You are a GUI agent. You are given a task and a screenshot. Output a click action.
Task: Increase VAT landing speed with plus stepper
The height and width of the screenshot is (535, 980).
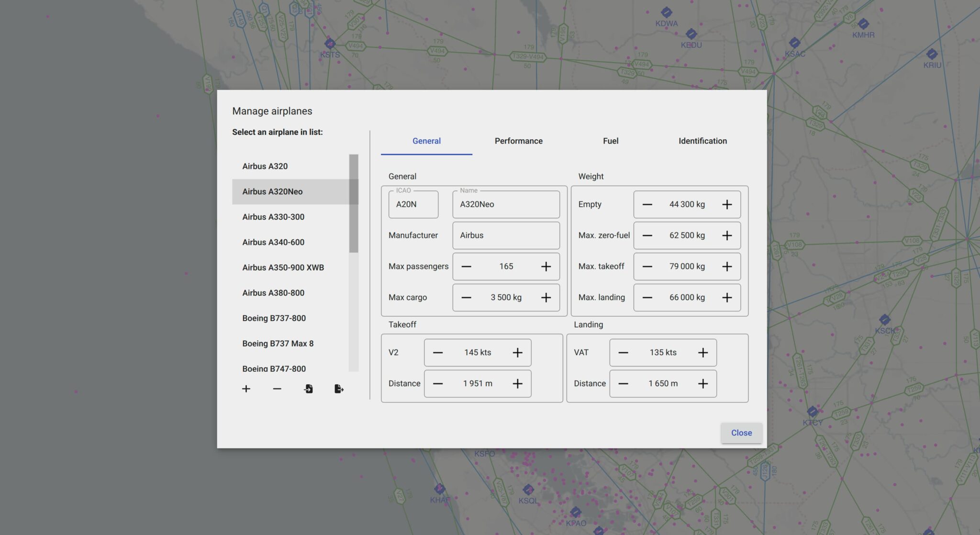click(x=703, y=352)
